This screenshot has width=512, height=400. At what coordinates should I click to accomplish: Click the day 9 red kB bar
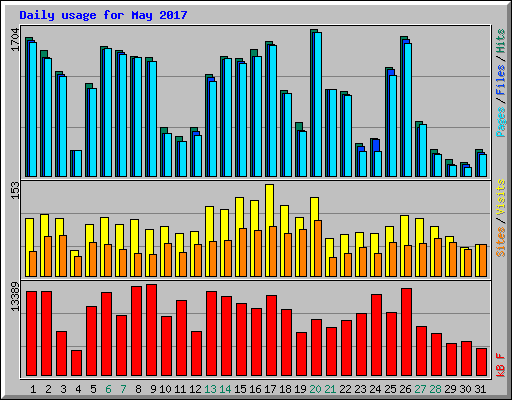point(151,330)
